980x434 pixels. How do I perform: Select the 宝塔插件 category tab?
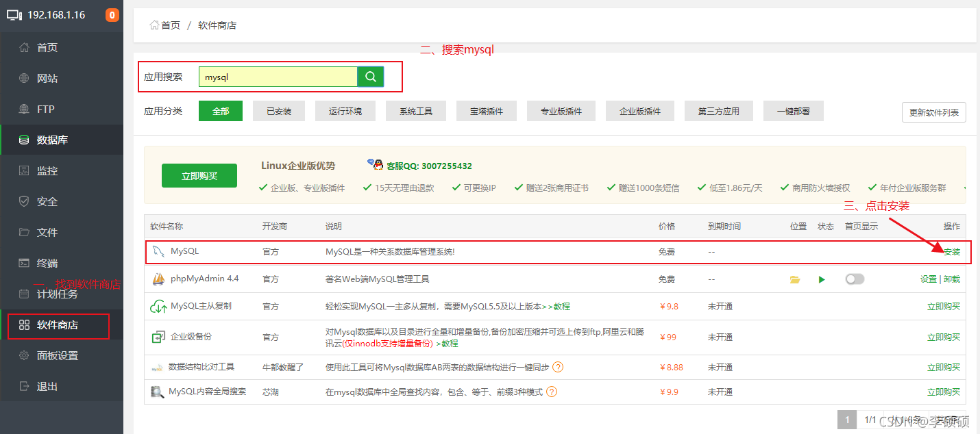(x=487, y=111)
